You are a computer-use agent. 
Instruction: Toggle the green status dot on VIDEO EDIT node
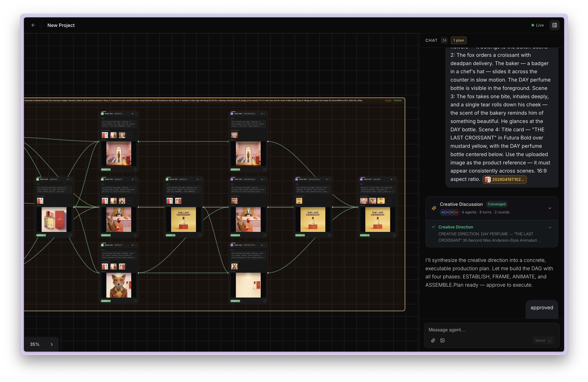point(392,179)
